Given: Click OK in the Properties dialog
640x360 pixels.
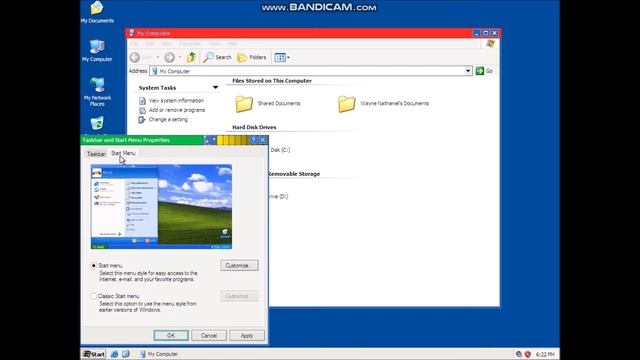Looking at the screenshot, I should click(x=171, y=336).
